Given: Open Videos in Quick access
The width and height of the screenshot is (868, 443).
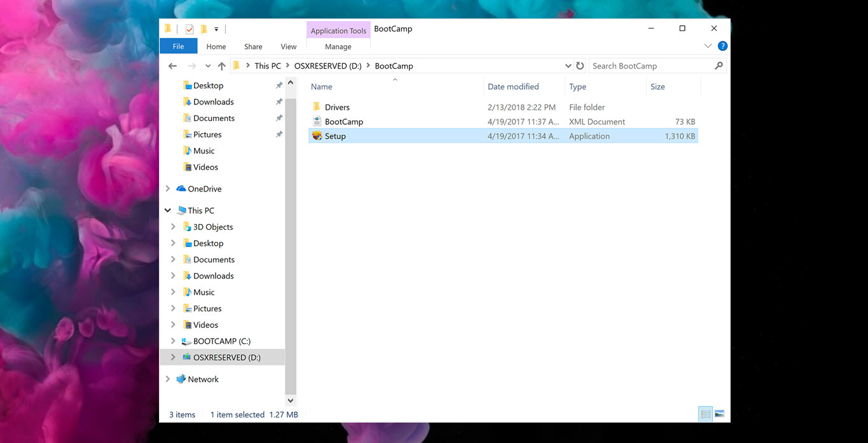Looking at the screenshot, I should [x=205, y=167].
